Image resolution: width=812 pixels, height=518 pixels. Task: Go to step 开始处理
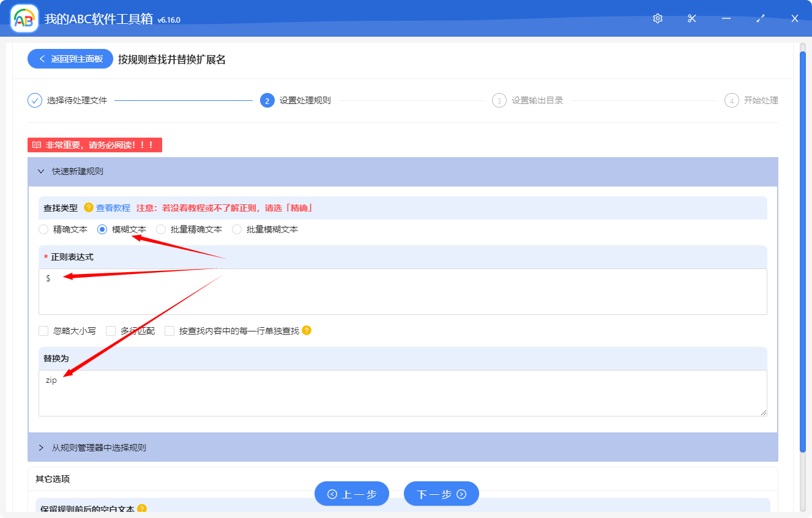click(x=761, y=100)
